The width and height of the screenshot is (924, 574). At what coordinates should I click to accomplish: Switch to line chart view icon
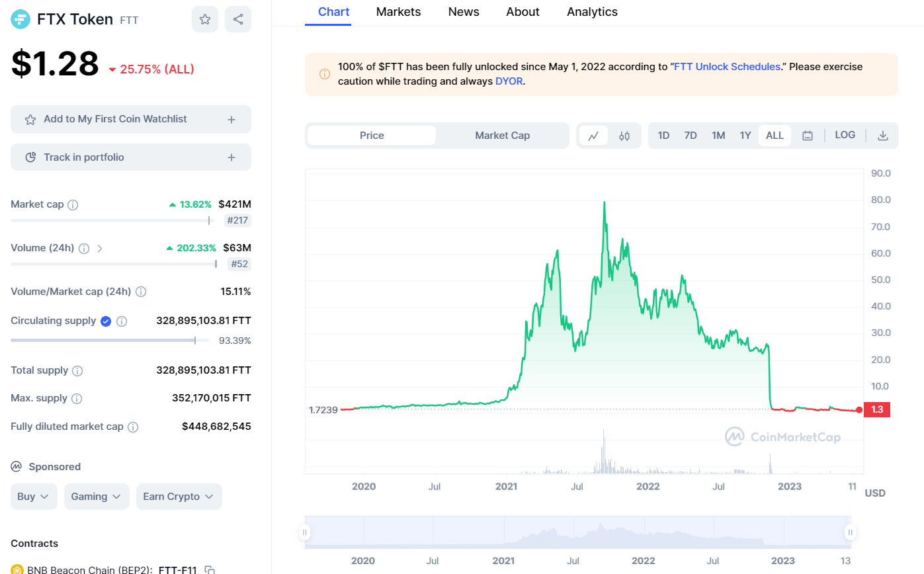(x=593, y=136)
